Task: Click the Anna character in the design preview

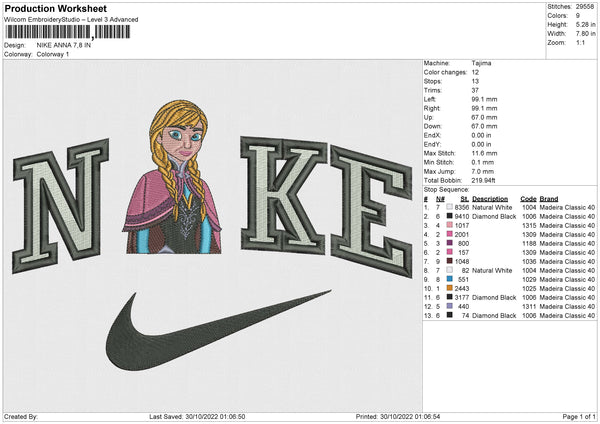Action: [x=172, y=177]
